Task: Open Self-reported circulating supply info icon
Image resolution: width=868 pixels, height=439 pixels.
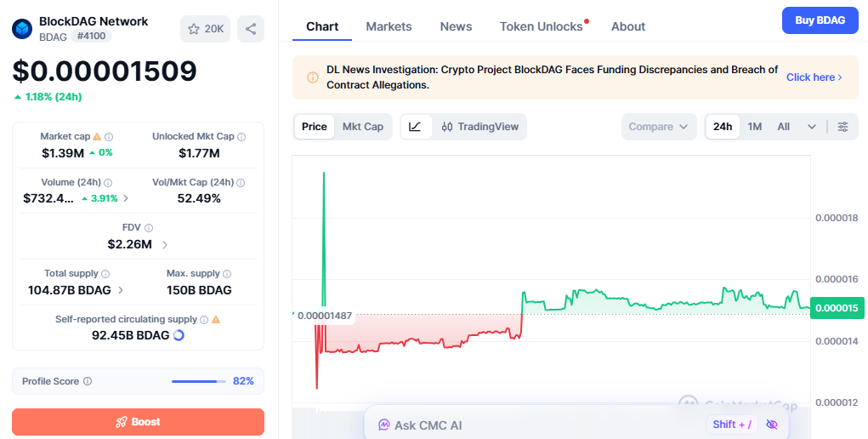Action: click(x=204, y=320)
